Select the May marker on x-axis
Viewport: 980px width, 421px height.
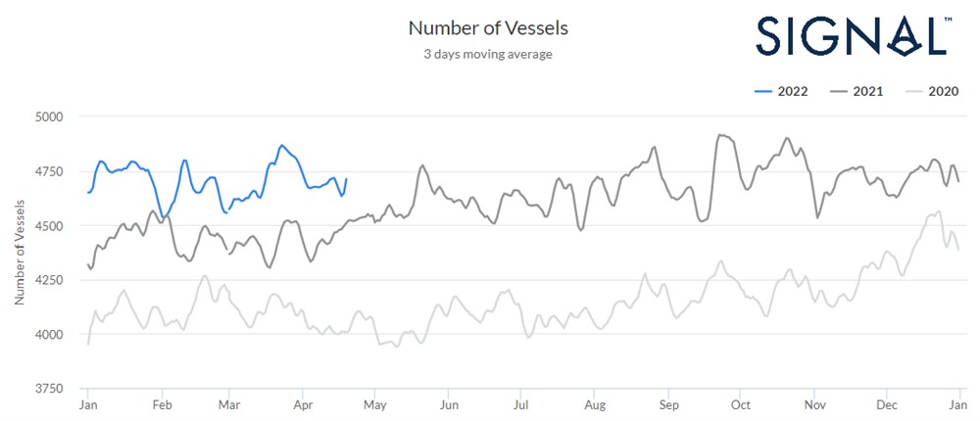tap(375, 404)
